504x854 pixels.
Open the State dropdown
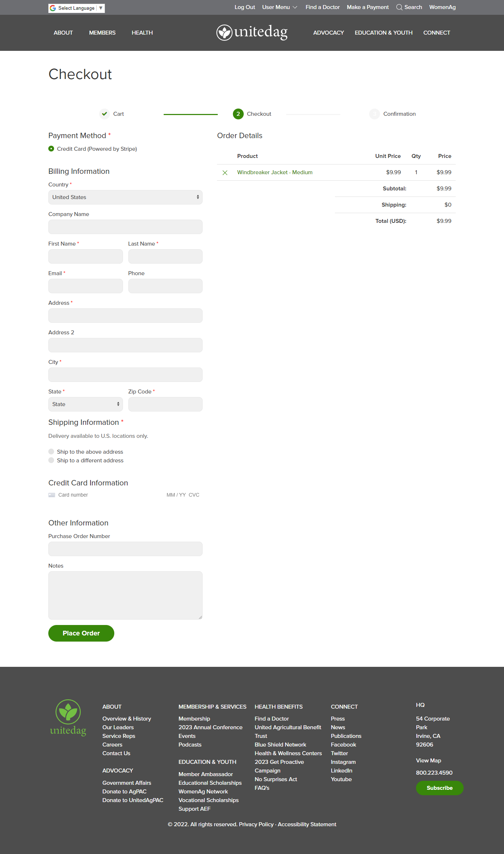pos(85,404)
